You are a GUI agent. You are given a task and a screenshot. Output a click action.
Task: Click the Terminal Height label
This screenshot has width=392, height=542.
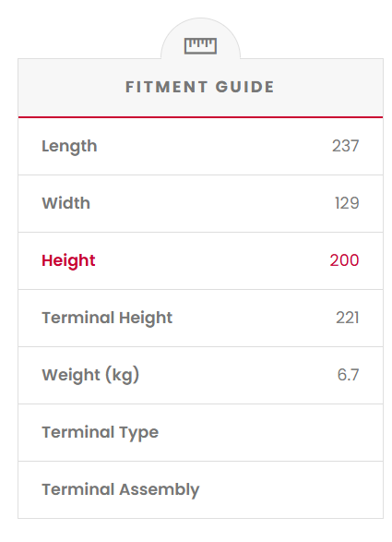click(x=107, y=318)
